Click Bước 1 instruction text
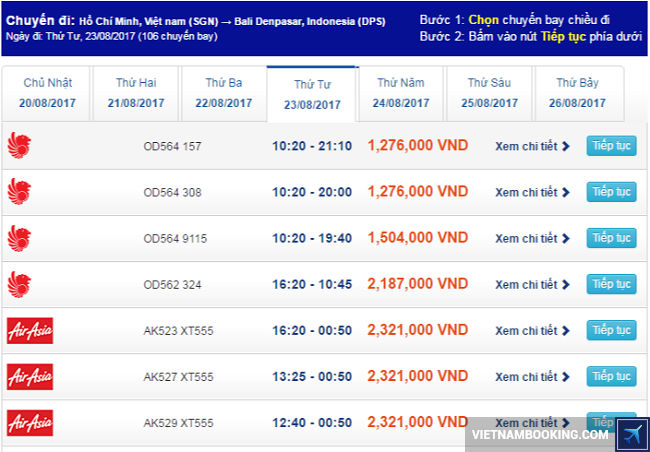The height and width of the screenshot is (452, 650). [514, 20]
